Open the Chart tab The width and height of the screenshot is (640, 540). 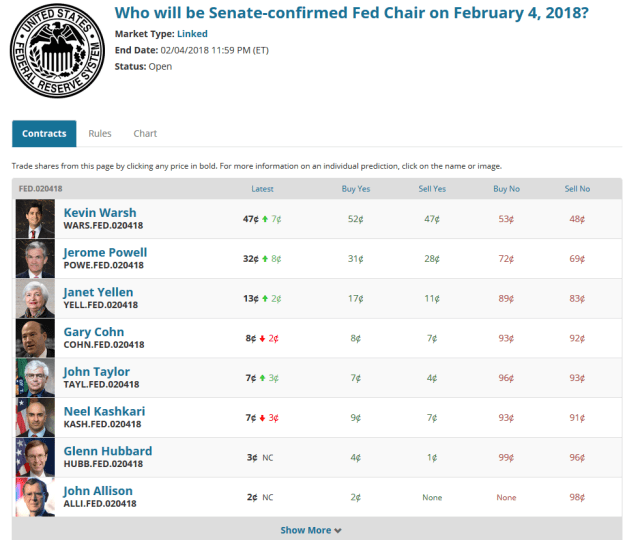(145, 133)
